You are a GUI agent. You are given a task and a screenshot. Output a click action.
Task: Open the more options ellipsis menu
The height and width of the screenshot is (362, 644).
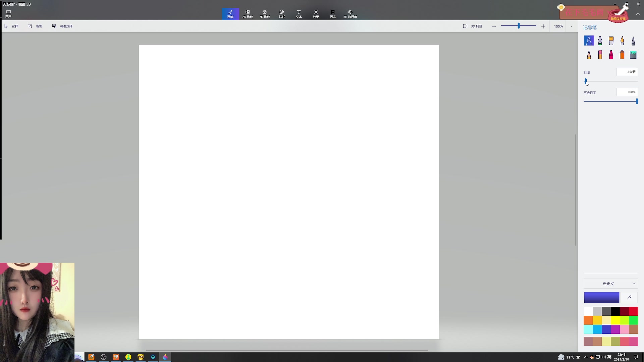572,26
